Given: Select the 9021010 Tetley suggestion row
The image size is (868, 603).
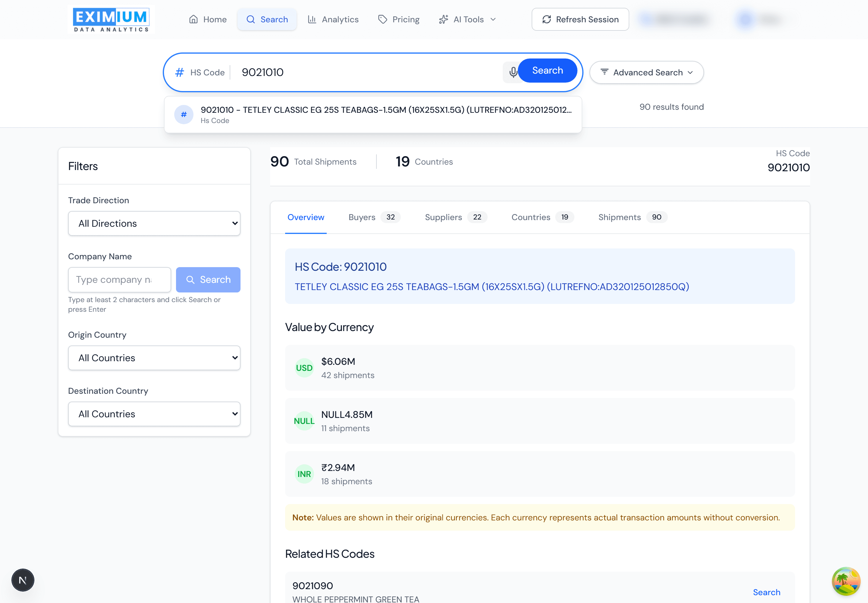Looking at the screenshot, I should [x=373, y=115].
